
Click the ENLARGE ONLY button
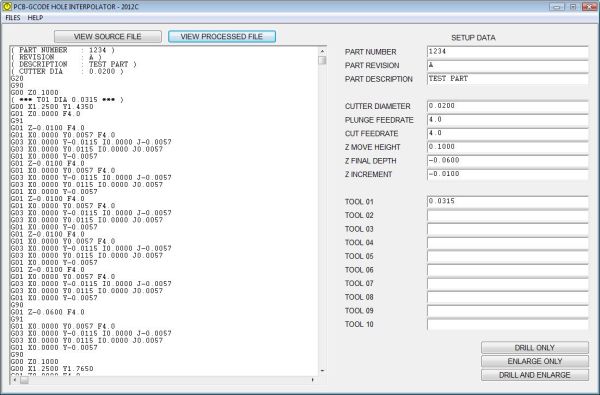click(x=535, y=361)
